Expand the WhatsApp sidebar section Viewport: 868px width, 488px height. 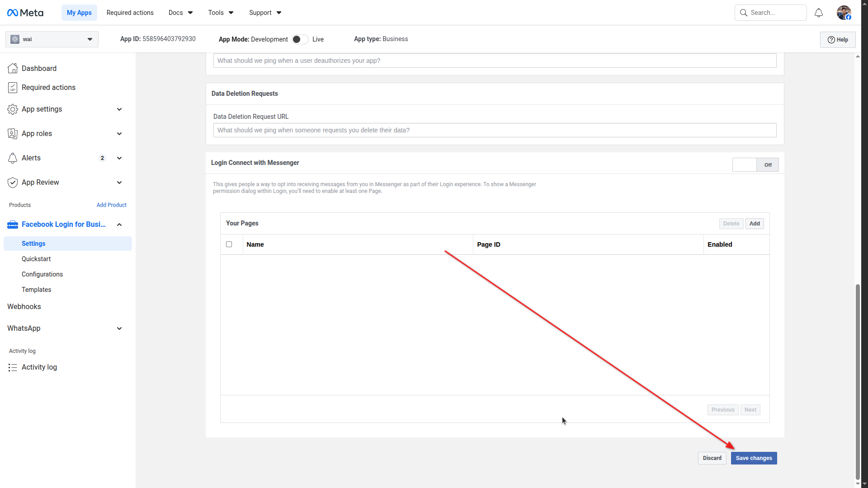point(119,328)
